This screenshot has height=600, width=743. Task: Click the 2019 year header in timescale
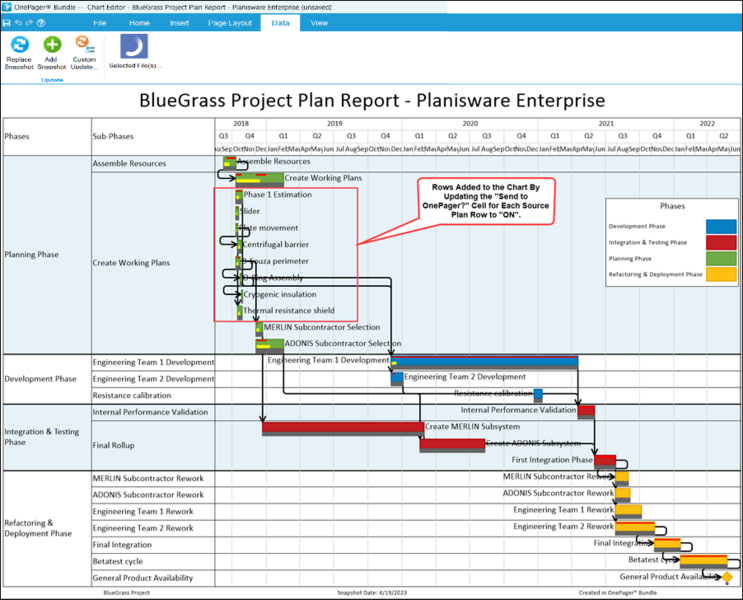tap(335, 124)
